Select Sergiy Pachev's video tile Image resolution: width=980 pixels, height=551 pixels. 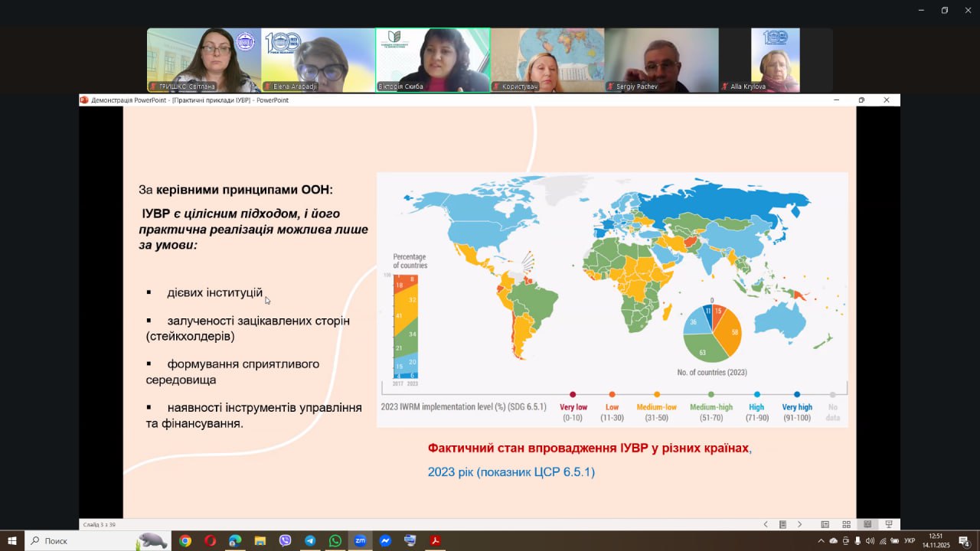pyautogui.click(x=661, y=60)
